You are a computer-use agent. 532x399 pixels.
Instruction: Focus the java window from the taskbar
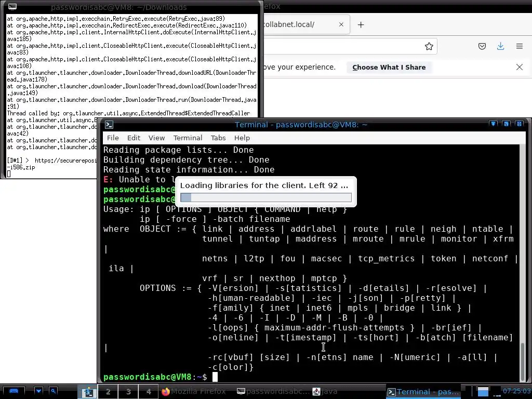(x=325, y=392)
